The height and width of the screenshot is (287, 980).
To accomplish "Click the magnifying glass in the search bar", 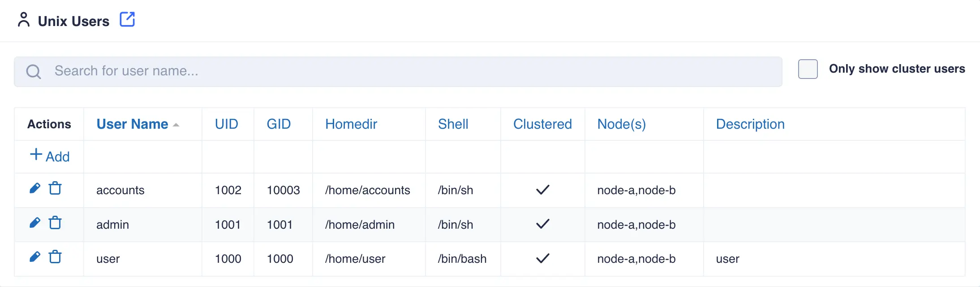I will click(x=34, y=71).
